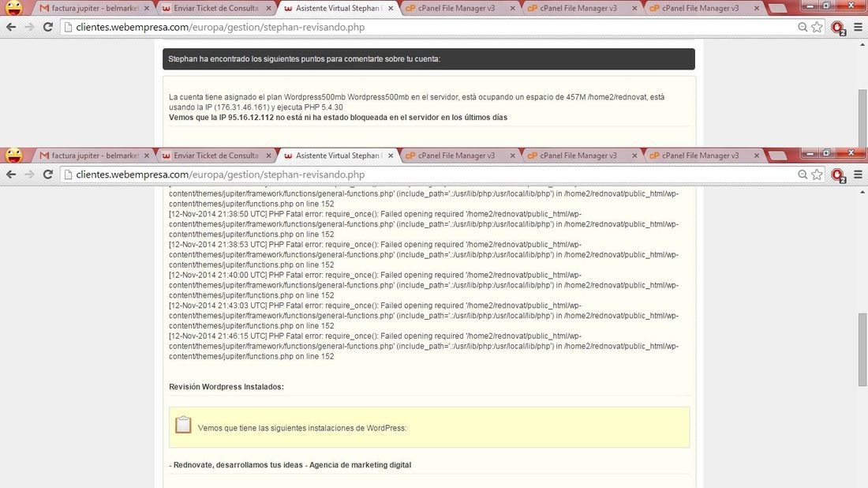Reload the page in the lower browser window
Screen dimensions: 868x488
tap(48, 175)
